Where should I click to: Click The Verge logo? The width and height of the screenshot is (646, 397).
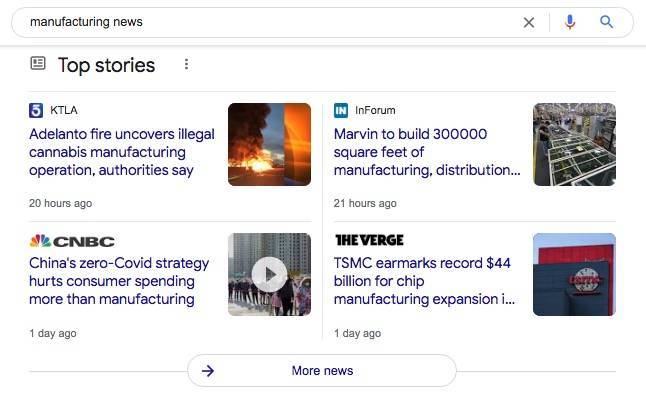(x=369, y=240)
